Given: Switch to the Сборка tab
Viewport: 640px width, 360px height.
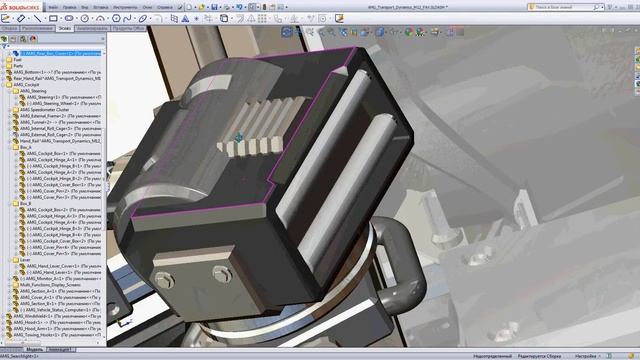Looking at the screenshot, I should (x=9, y=28).
